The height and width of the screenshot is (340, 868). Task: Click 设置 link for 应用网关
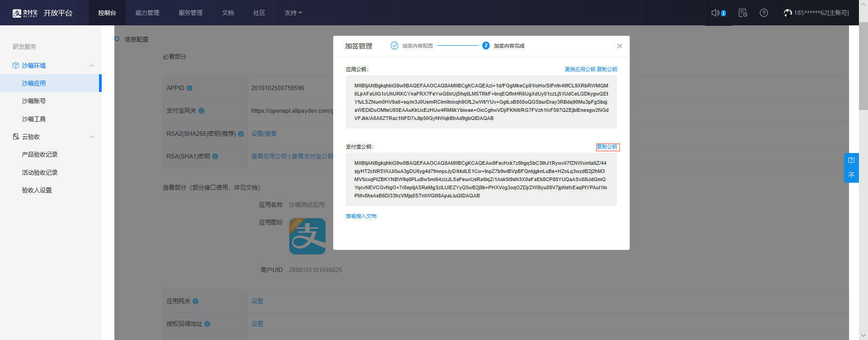click(x=257, y=301)
